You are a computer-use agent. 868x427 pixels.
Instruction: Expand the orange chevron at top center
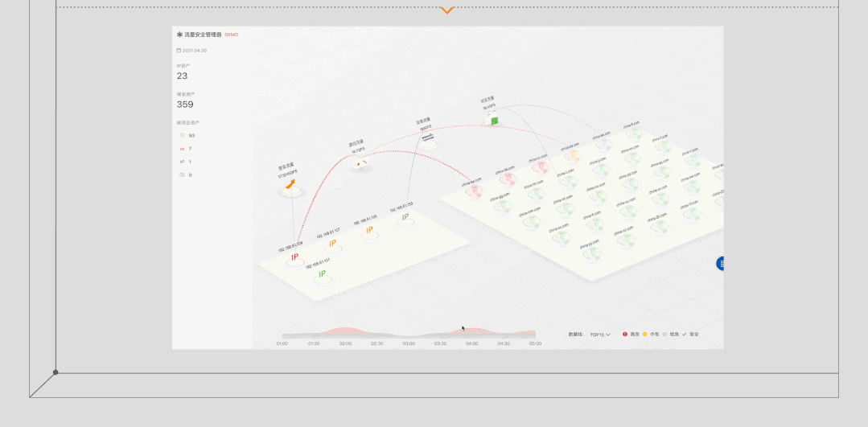(447, 10)
